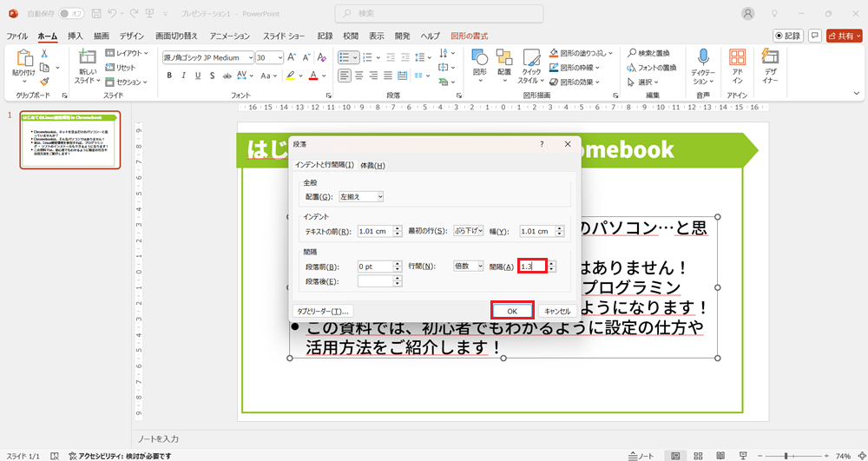Click the Paste clipboard icon

(x=24, y=59)
